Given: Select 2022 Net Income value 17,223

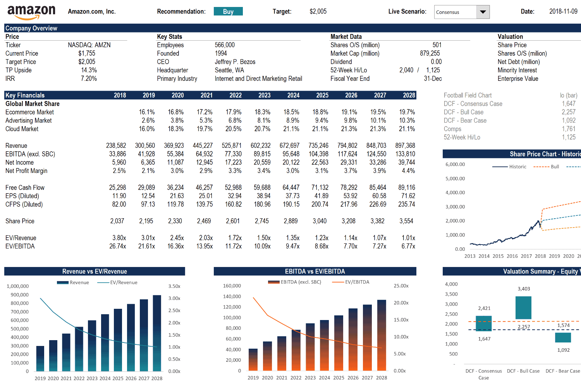Looking at the screenshot, I should click(x=233, y=163).
